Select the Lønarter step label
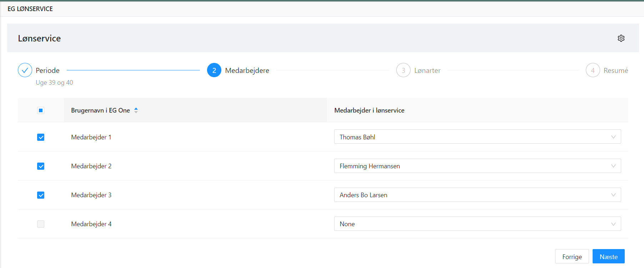This screenshot has width=644, height=268. (427, 70)
